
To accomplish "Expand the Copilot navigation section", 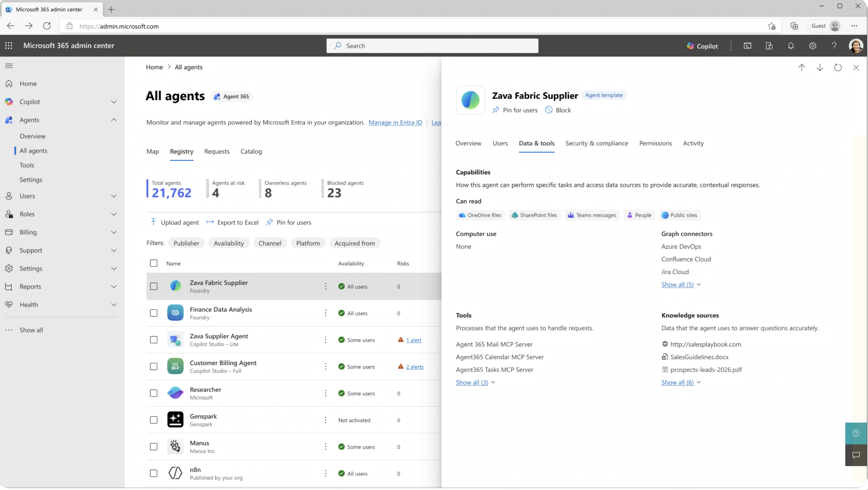I will 114,102.
